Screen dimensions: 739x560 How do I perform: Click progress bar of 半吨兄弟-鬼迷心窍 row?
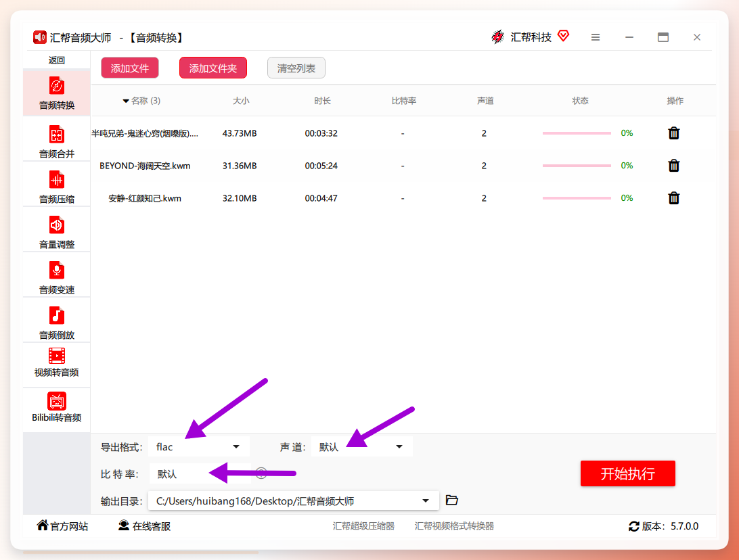click(x=577, y=133)
